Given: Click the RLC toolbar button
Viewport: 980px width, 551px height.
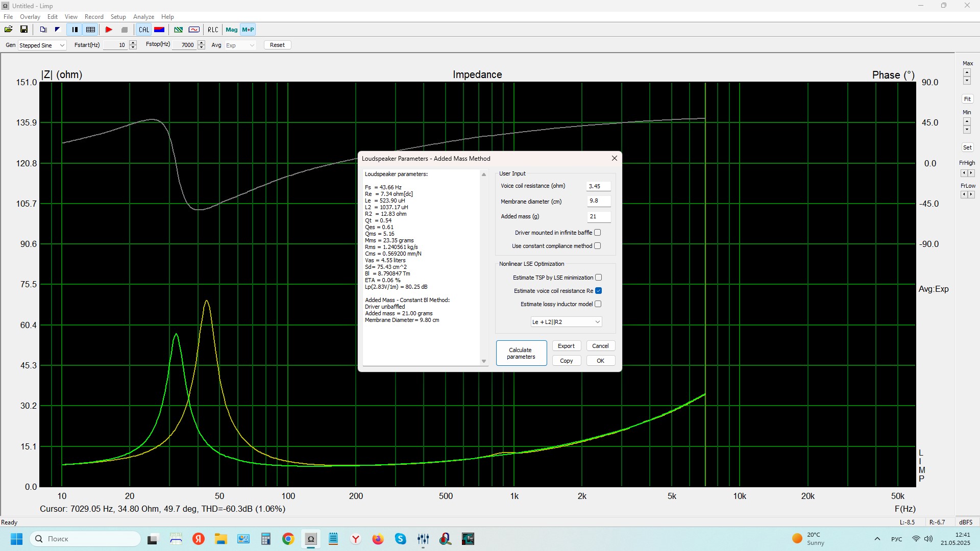Looking at the screenshot, I should tap(213, 30).
